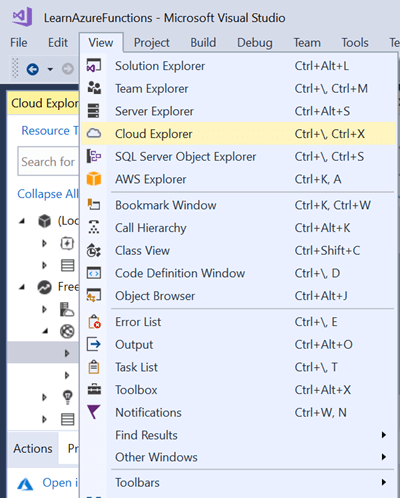400x498 pixels.
Task: Choose Solution Explorer from View menu
Action: click(239, 66)
